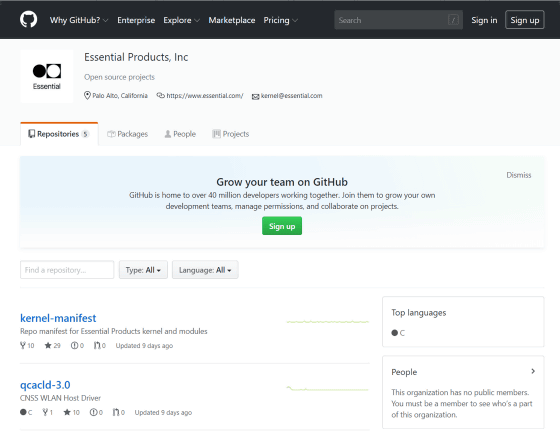Open the kernel-manifest repository
This screenshot has height=434, width=560.
pyautogui.click(x=58, y=318)
